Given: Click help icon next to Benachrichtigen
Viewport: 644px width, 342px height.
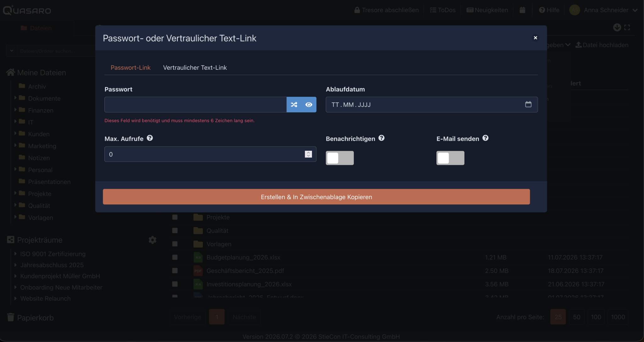Looking at the screenshot, I should click(381, 138).
